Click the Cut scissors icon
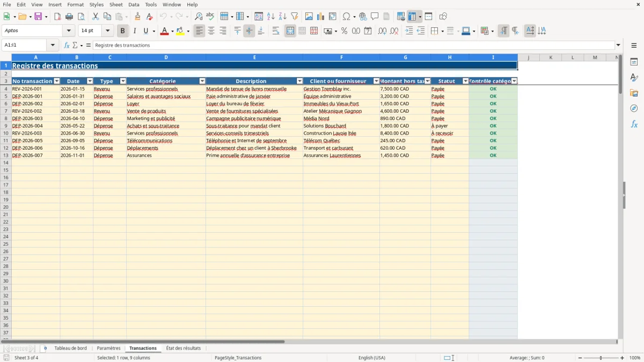644x362 pixels. click(x=96, y=17)
